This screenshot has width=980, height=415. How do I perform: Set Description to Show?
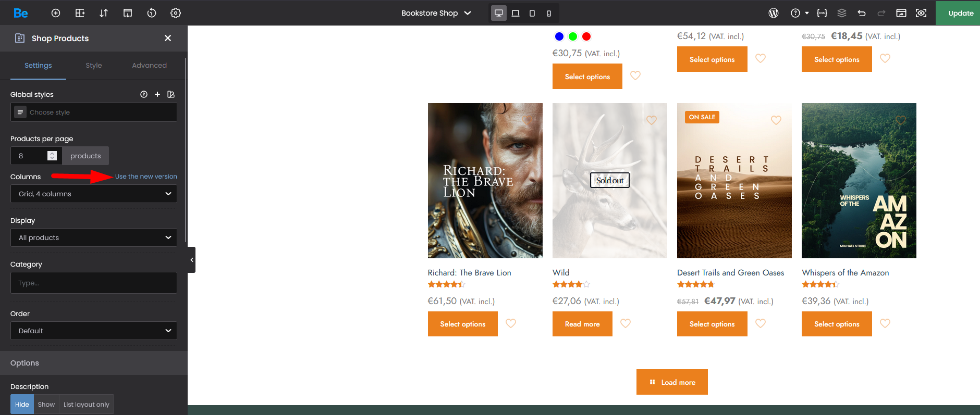(46, 405)
